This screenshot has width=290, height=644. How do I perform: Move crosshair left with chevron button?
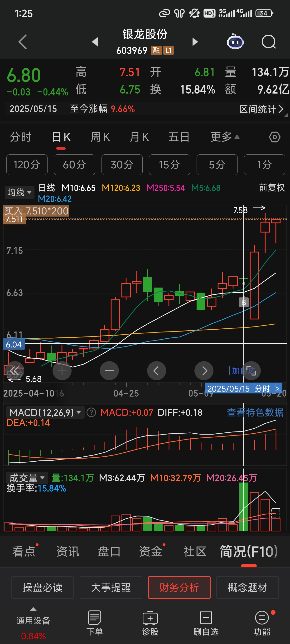point(157,371)
